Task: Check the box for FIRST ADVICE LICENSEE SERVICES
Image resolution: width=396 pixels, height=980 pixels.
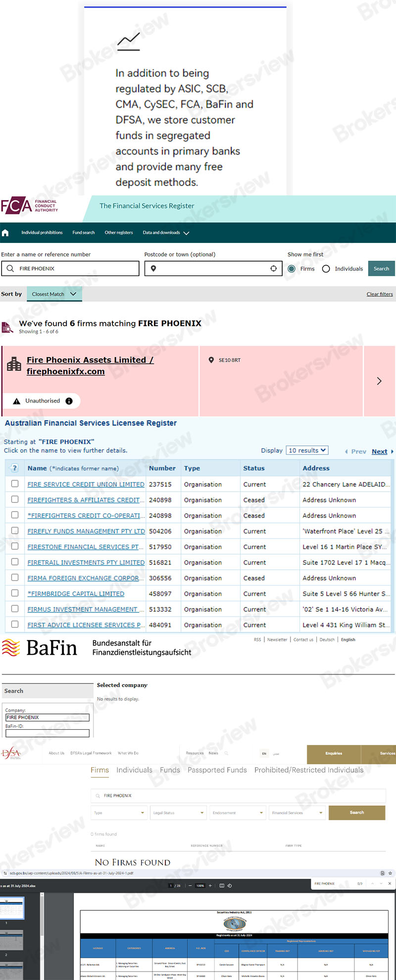Action: [x=15, y=624]
